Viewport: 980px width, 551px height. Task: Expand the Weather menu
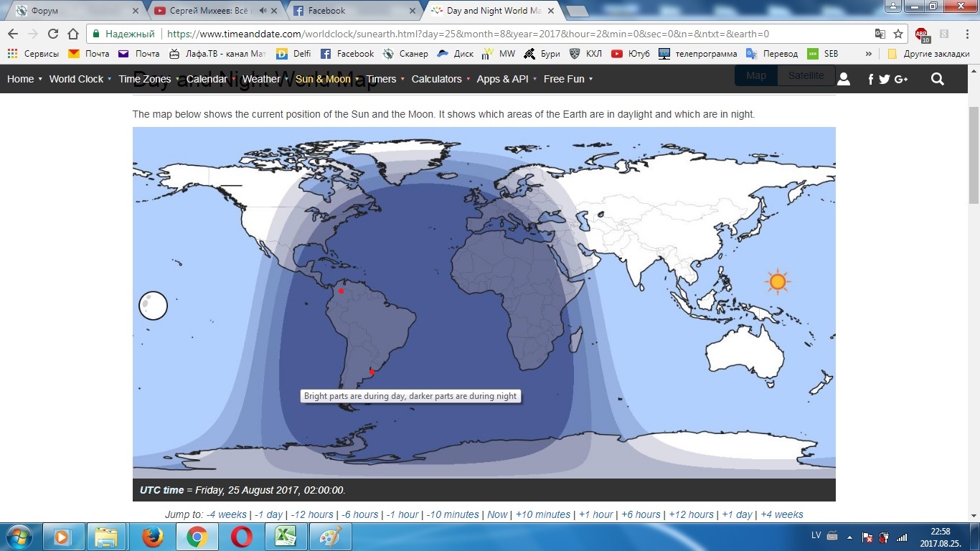pos(265,79)
